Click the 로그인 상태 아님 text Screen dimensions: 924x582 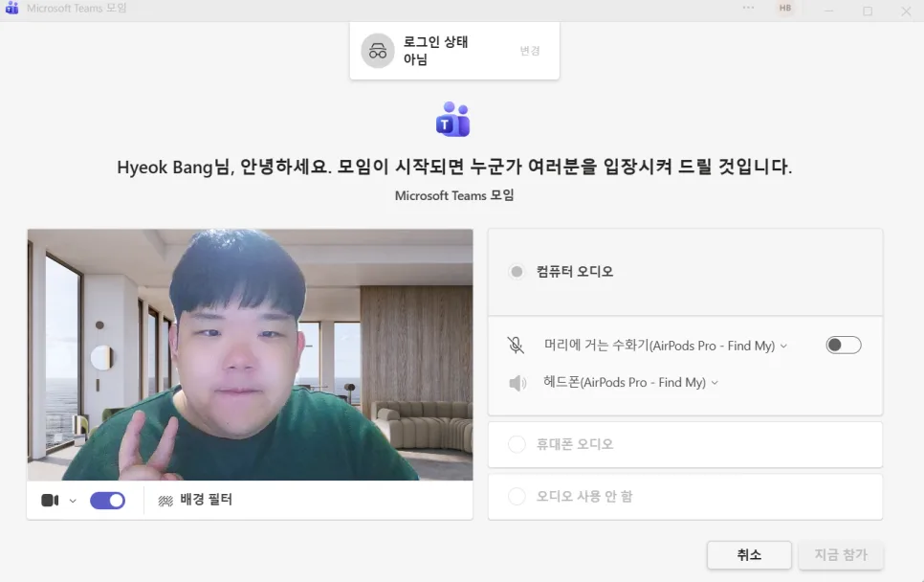click(x=435, y=51)
